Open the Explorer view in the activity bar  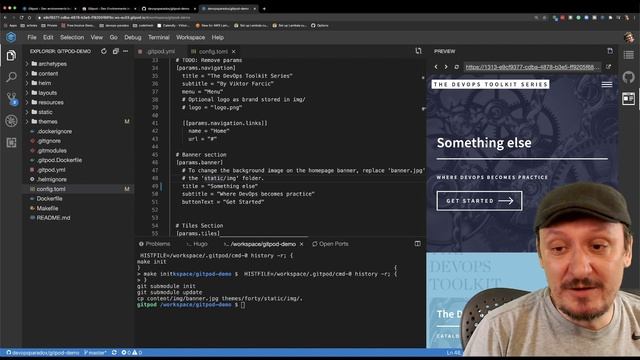coord(11,56)
